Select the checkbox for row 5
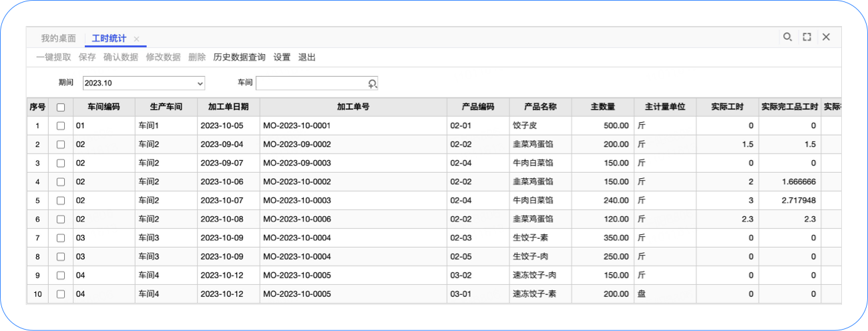 pyautogui.click(x=61, y=200)
